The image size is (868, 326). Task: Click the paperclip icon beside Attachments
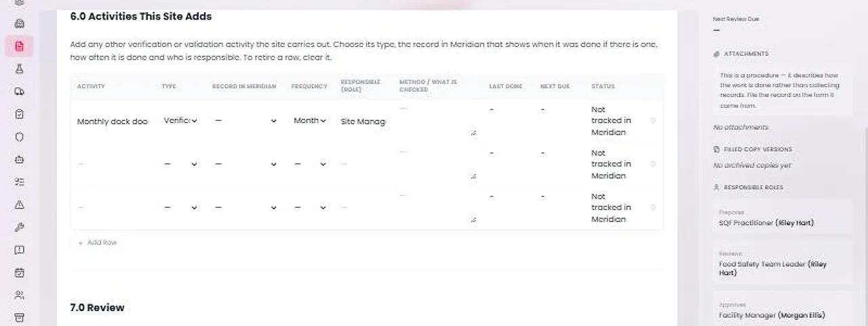[716, 54]
